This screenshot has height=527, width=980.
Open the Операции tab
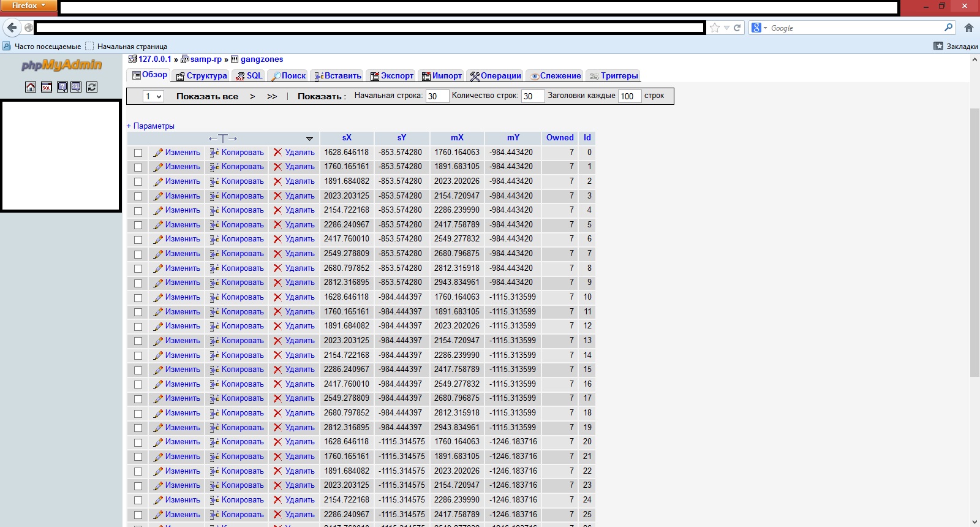[x=496, y=76]
